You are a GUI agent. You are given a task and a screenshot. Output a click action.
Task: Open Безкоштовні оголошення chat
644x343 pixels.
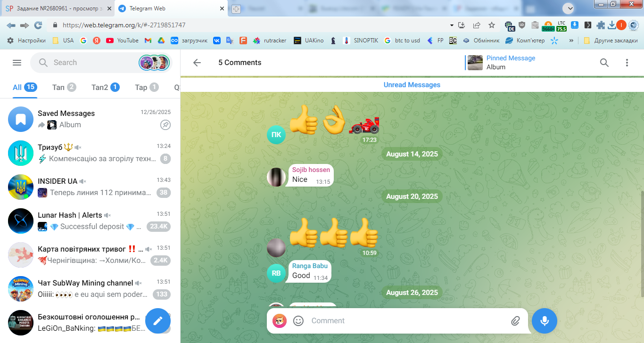90,322
